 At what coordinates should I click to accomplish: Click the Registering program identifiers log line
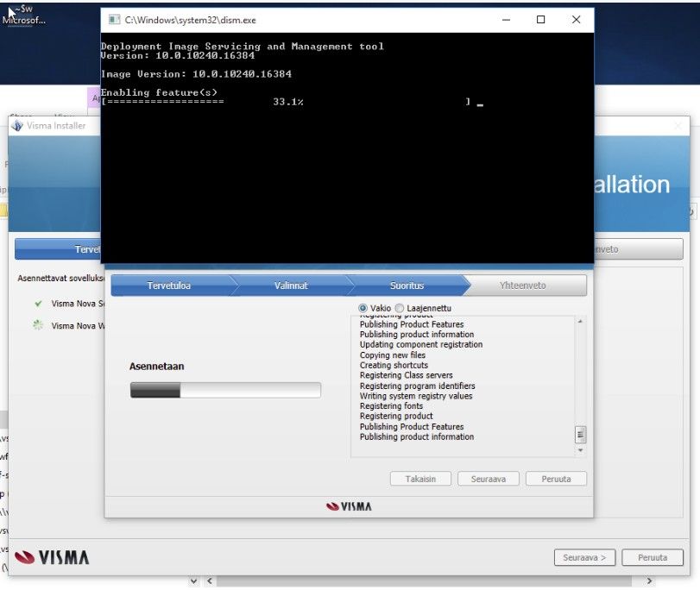[418, 386]
